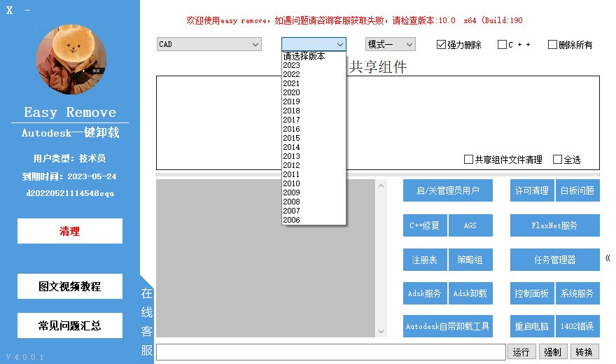
Task: Pick version 2012 entry
Action: [314, 165]
